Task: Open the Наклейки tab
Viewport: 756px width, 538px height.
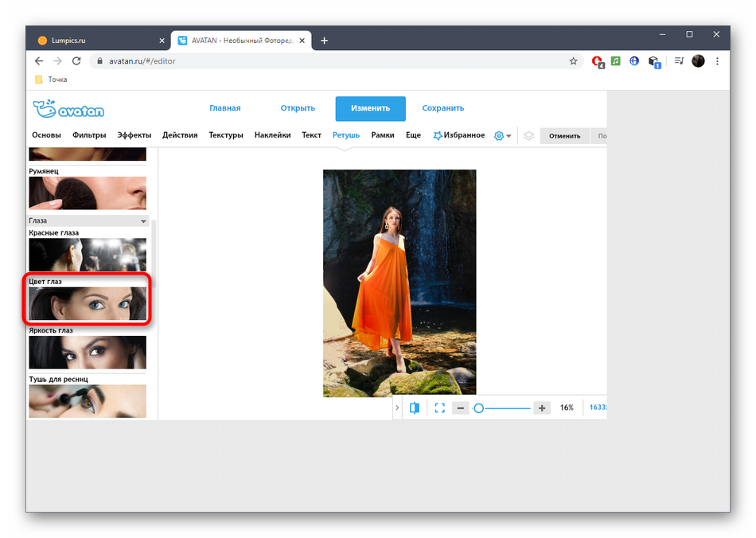Action: [x=272, y=135]
